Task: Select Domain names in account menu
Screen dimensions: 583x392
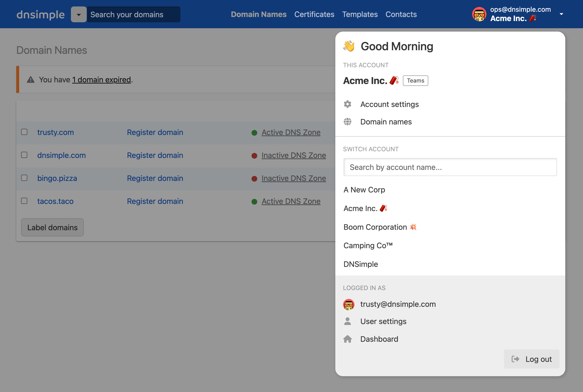Action: click(386, 122)
